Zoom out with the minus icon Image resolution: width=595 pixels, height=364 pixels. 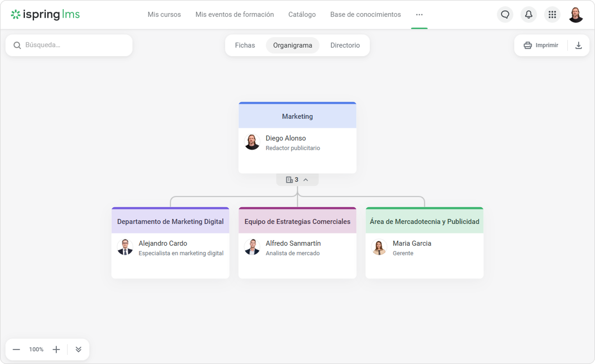(16, 349)
